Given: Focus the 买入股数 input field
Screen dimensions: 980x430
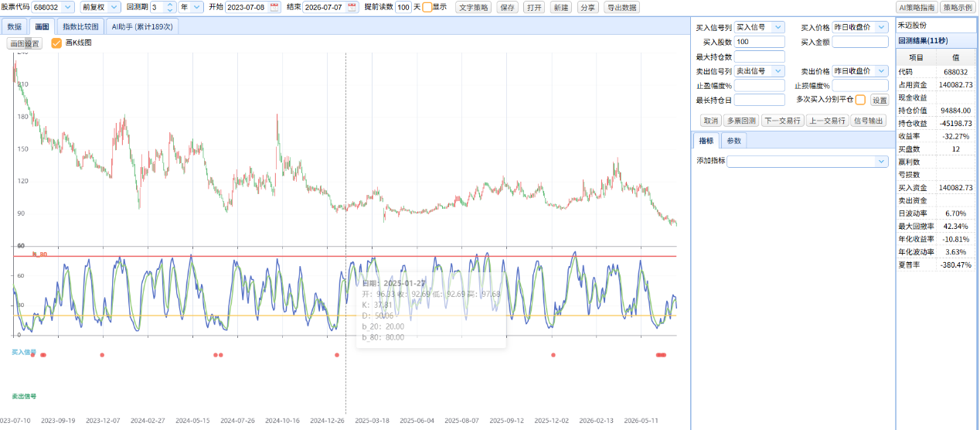Looking at the screenshot, I should coord(759,42).
